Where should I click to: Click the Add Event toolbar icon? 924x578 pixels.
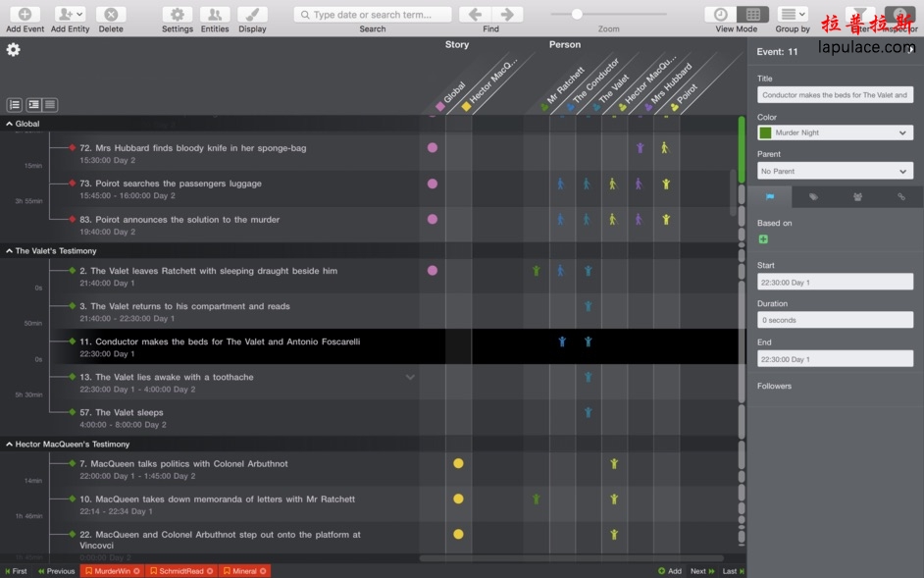25,15
